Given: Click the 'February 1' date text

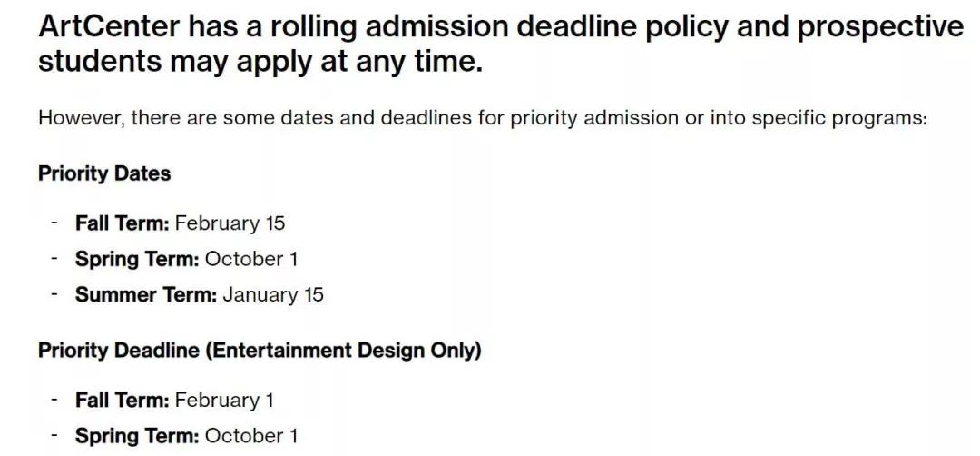Looking at the screenshot, I should coord(224,401).
